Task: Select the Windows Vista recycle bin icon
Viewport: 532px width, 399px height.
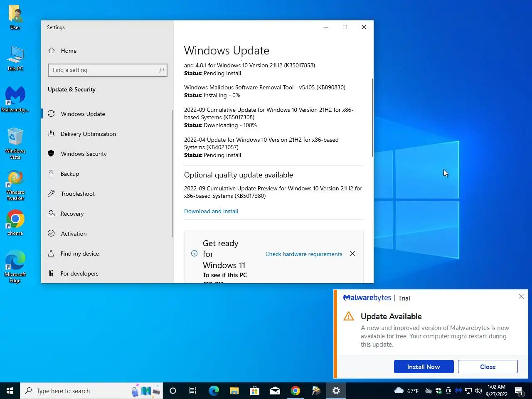Action: [15, 143]
